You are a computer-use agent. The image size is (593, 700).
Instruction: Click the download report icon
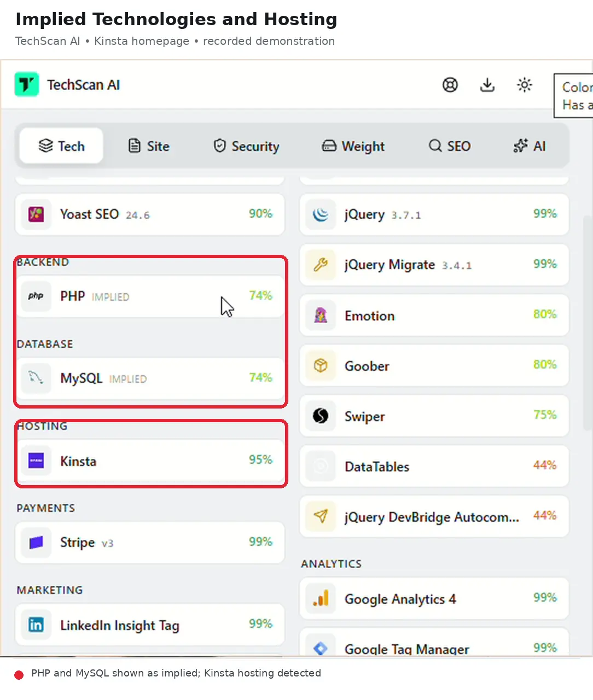coord(487,85)
